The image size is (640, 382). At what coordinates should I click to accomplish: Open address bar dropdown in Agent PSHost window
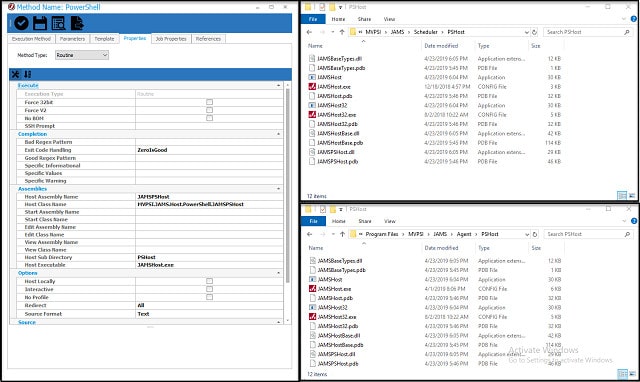[527, 234]
